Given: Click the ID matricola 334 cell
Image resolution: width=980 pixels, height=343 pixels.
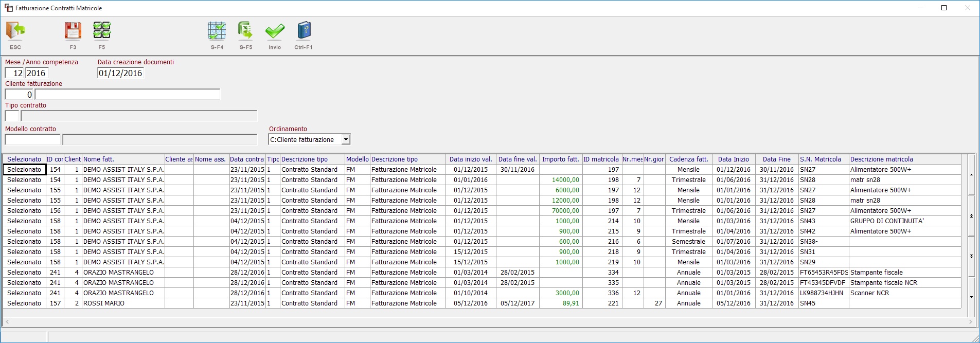Looking at the screenshot, I should [601, 273].
